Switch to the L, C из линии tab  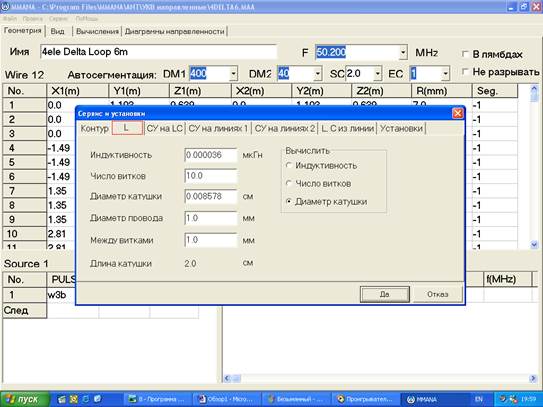tap(347, 129)
